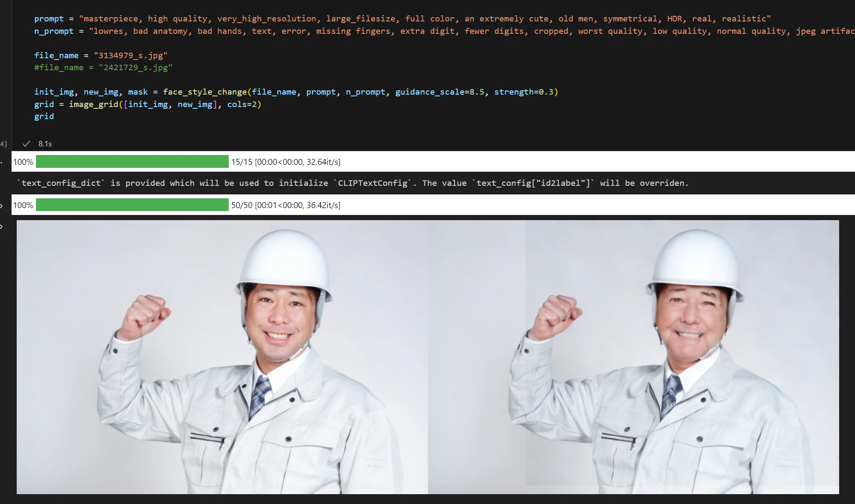The height and width of the screenshot is (504, 855).
Task: Click the cell execution count bracket
Action: point(3,144)
